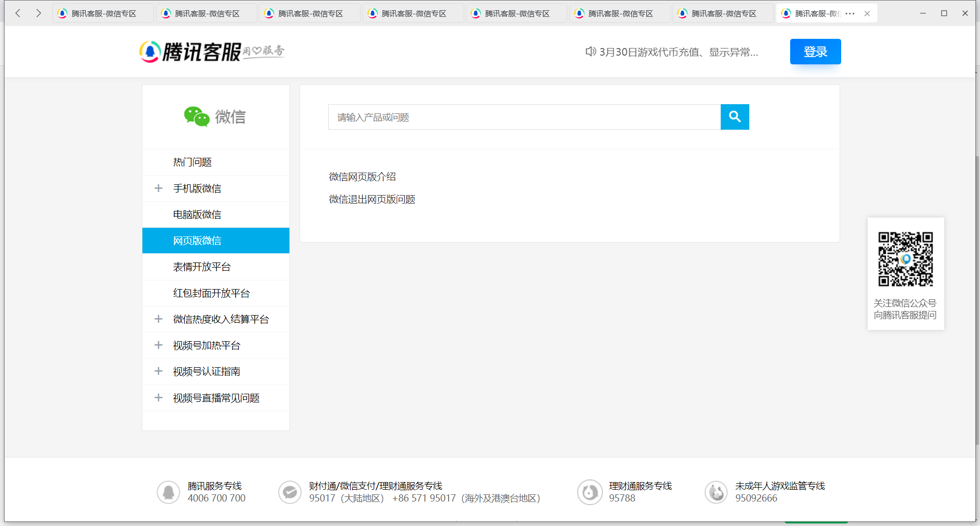Click the 95017 (大陆地区) hotline text
This screenshot has width=980, height=526.
tap(346, 498)
